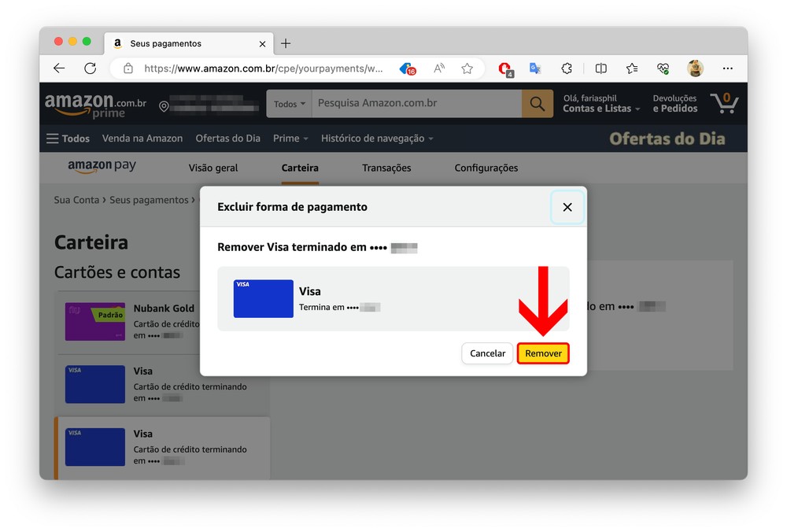
Task: Expand the Prime navigation dropdown
Action: point(290,139)
